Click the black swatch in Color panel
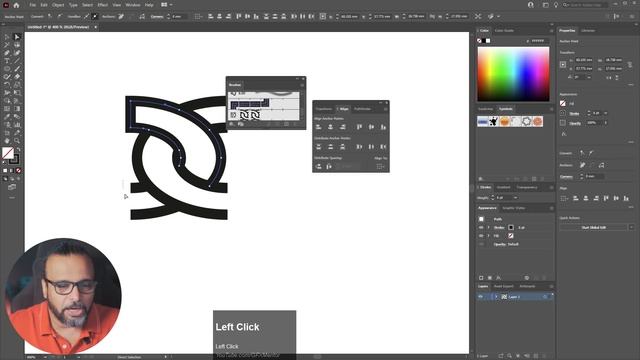640x360 pixels. pyautogui.click(x=484, y=41)
